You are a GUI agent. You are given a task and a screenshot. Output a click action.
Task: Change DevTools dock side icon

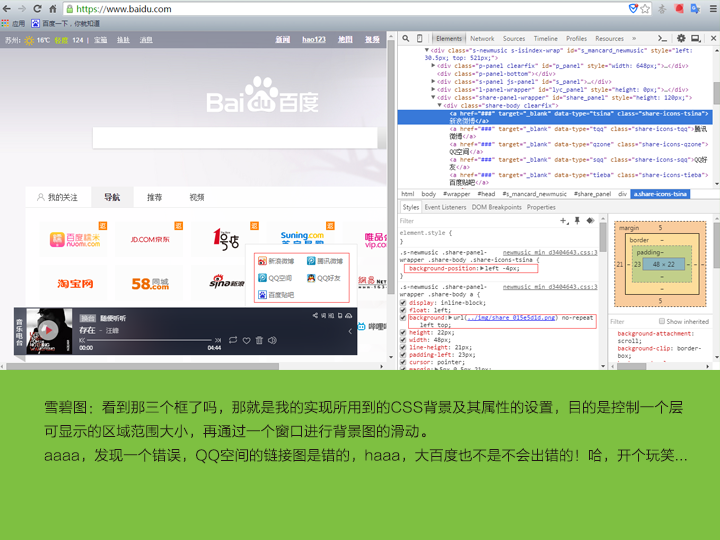(696, 39)
